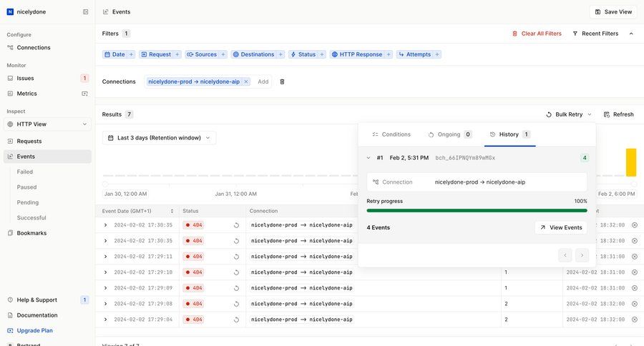The width and height of the screenshot is (644, 346).
Task: Retry the 17:29:09 event
Action: (236, 288)
